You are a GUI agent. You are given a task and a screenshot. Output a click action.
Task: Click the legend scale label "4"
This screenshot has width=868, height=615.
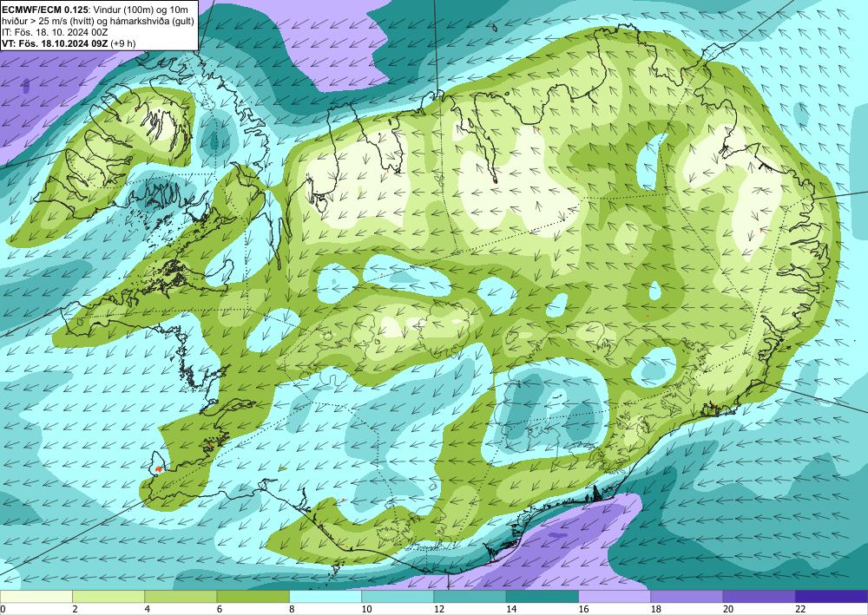tap(148, 609)
